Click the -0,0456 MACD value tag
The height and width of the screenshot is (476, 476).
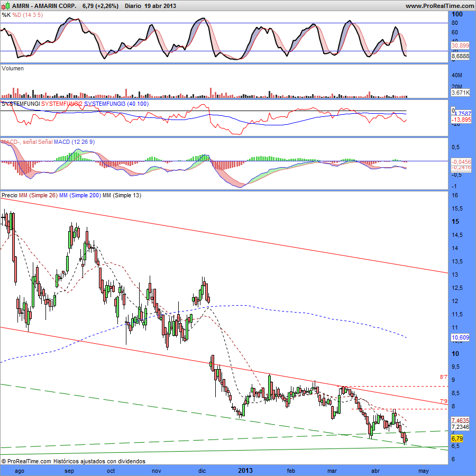point(461,162)
